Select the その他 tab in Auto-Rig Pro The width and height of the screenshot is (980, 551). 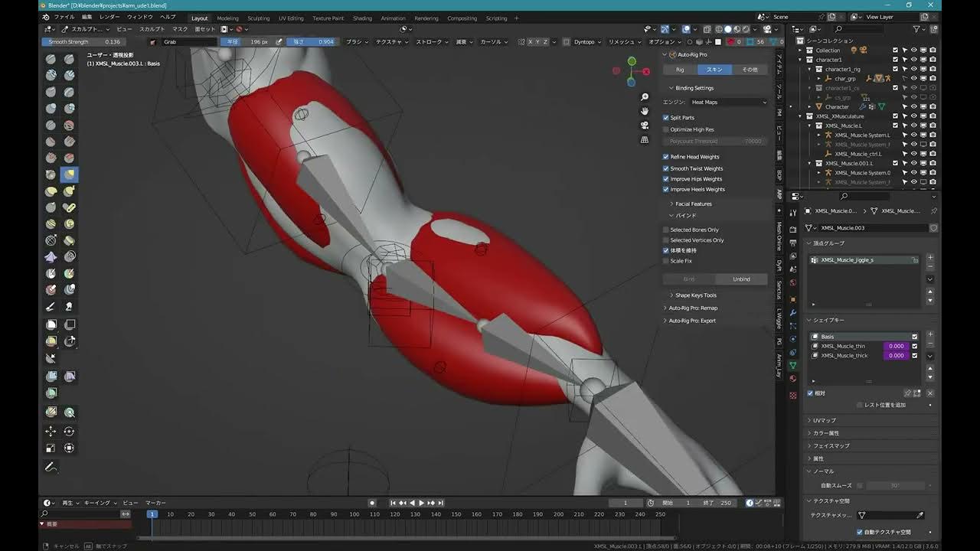click(750, 70)
